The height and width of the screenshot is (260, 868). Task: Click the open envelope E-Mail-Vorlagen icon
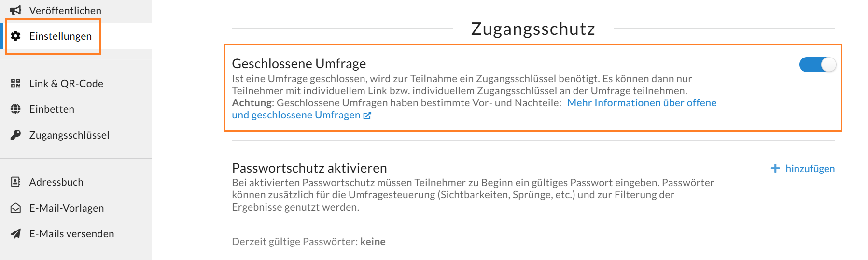[15, 208]
